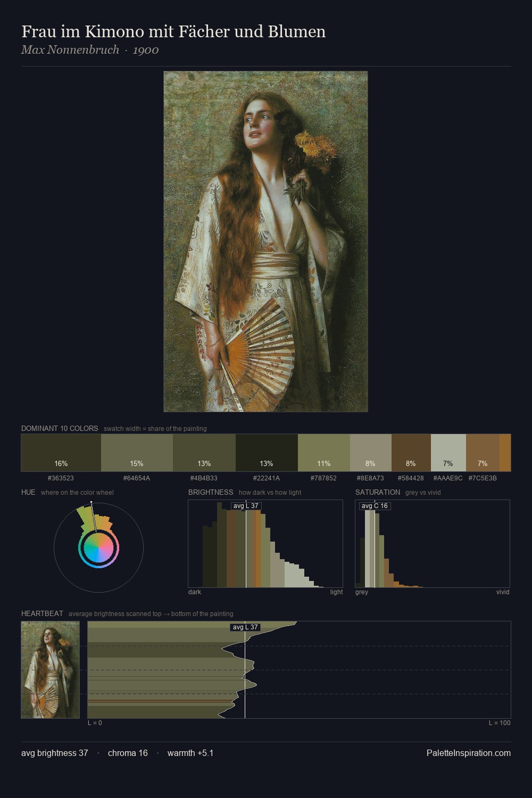
Task: Click the hex code #4B4B33
Action: coord(204,478)
